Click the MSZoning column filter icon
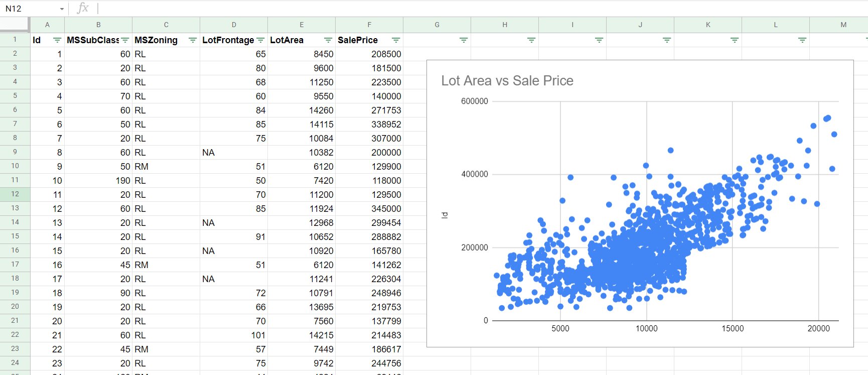The height and width of the screenshot is (375, 868). coord(193,40)
